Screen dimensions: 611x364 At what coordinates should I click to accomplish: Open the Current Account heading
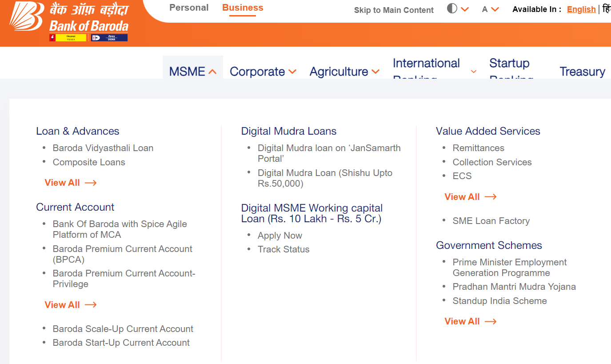coord(75,207)
